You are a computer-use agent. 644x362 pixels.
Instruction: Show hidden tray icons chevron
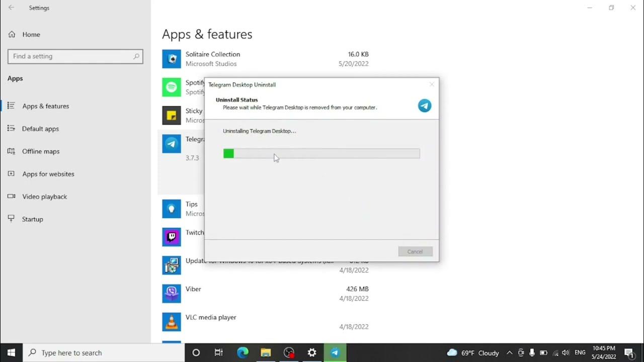point(509,353)
